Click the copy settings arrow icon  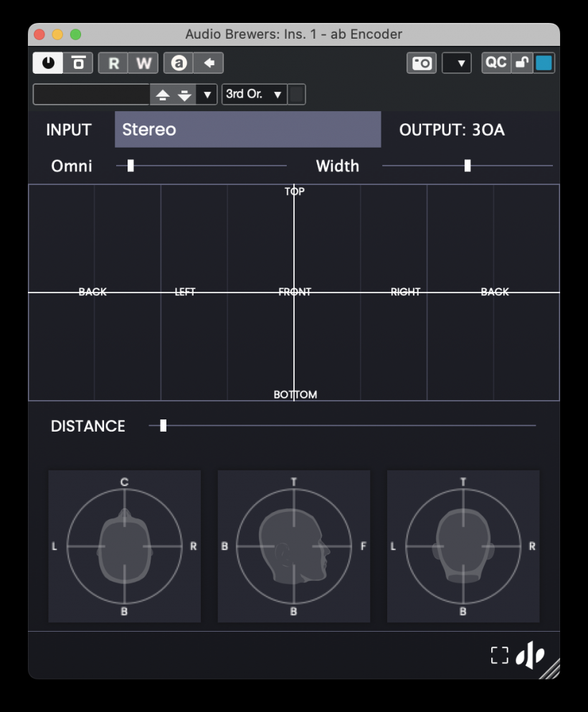point(209,63)
